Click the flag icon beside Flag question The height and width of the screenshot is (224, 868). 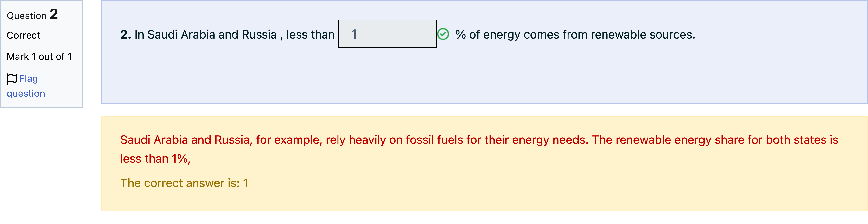12,79
